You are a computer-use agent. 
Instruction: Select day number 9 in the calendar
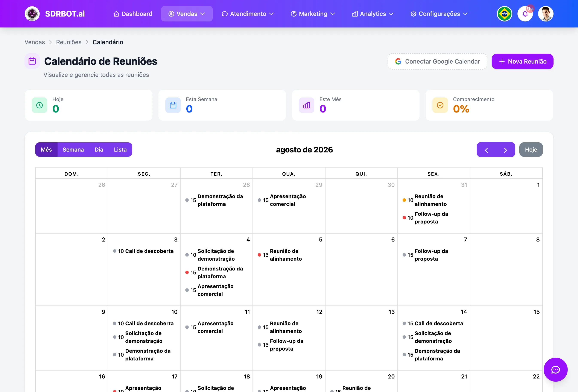tap(103, 312)
